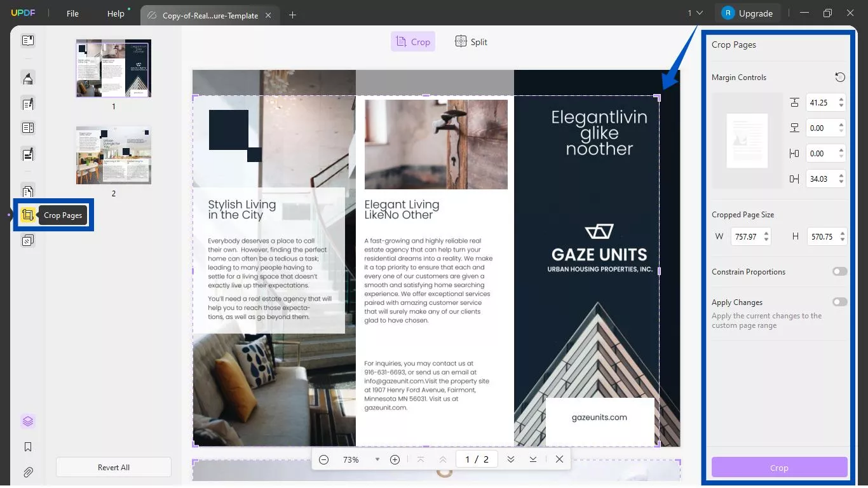Open the Help menu
This screenshot has width=868, height=488.
pyautogui.click(x=116, y=13)
